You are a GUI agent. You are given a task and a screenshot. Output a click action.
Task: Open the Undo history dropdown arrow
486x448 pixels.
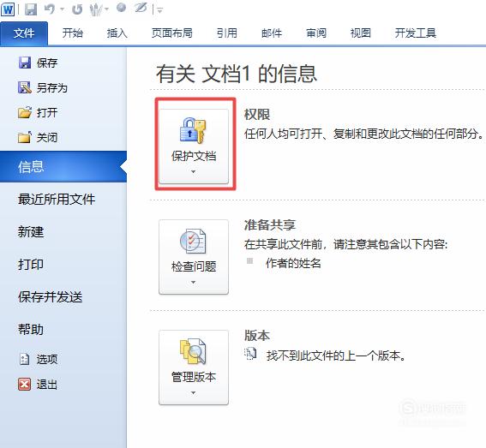click(63, 9)
